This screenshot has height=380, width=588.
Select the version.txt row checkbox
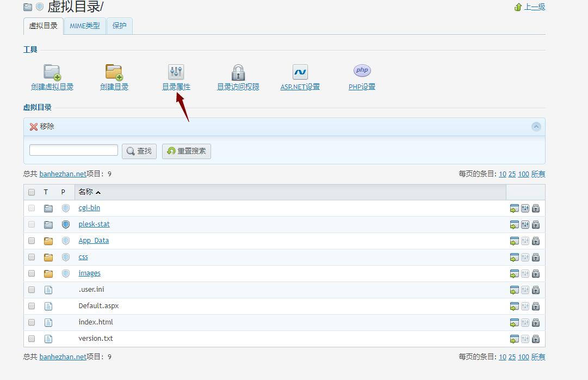[32, 339]
